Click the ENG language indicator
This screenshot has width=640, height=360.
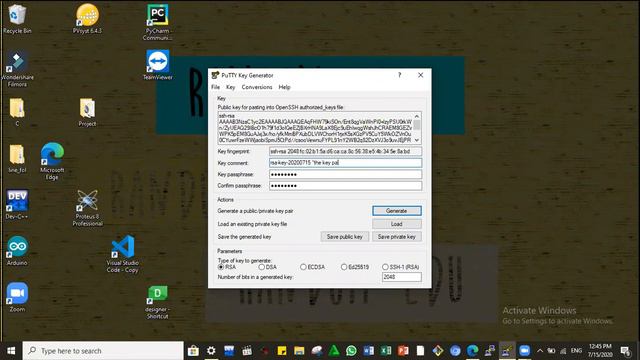[x=576, y=351]
